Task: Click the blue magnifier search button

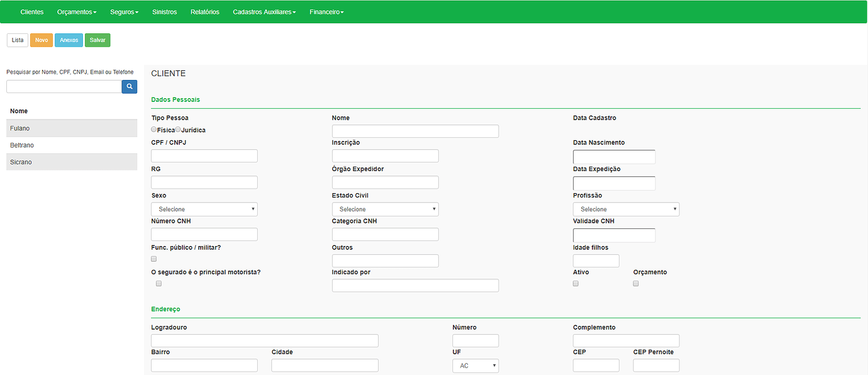Action: (129, 87)
